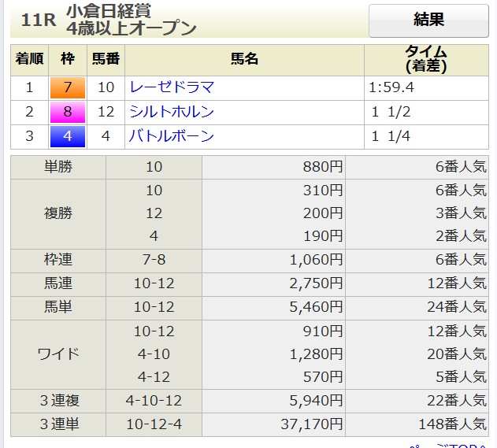The height and width of the screenshot is (448, 497).
Task: Click the orange frame 7 badge
Action: point(67,87)
